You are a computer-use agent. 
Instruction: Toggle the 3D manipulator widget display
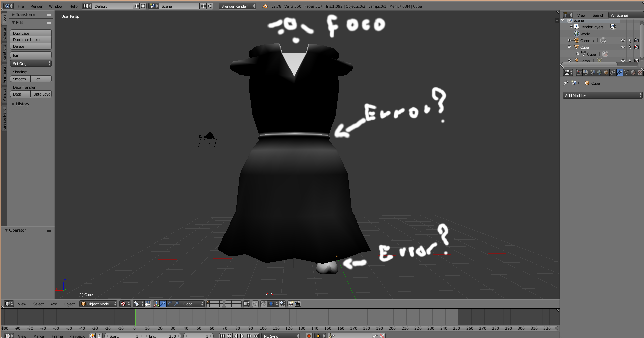156,304
